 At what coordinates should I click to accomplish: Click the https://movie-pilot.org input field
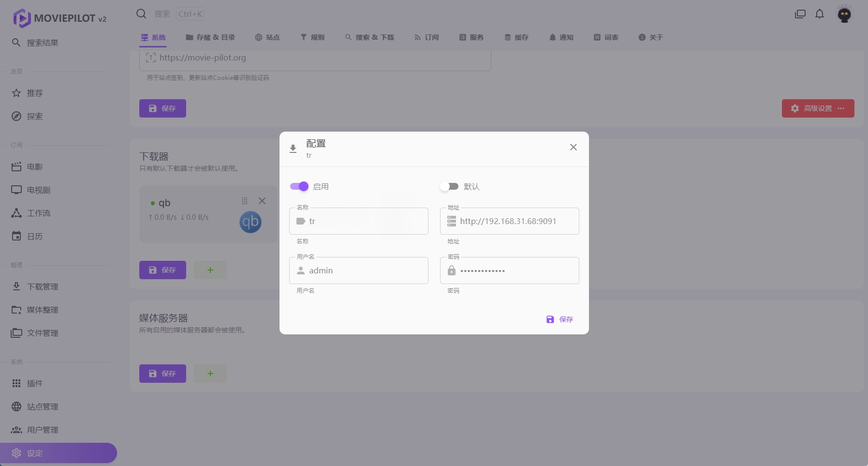[x=315, y=58]
